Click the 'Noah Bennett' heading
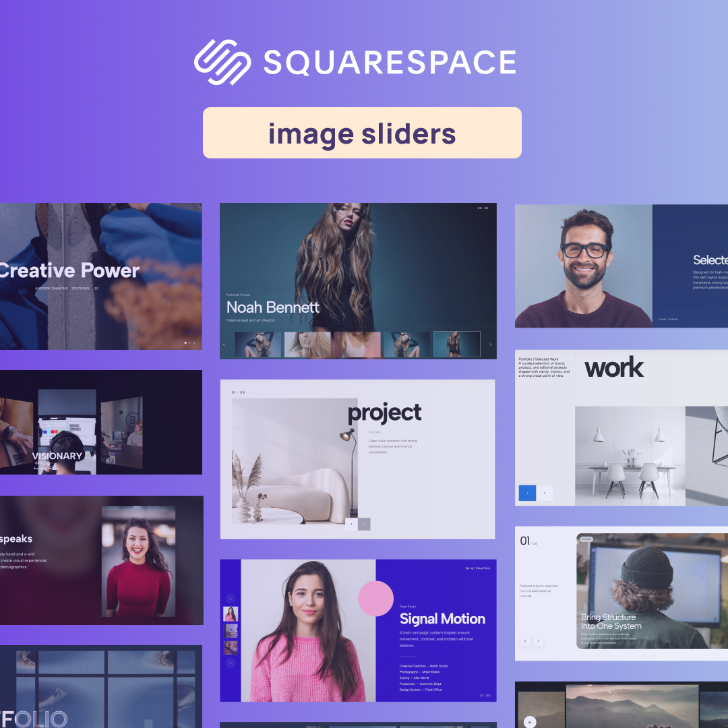The height and width of the screenshot is (728, 728). click(272, 307)
